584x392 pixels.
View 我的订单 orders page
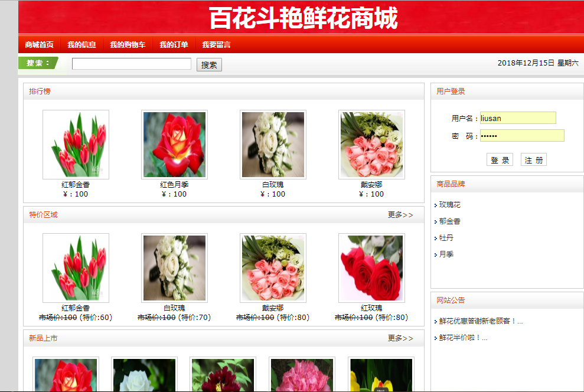click(x=174, y=45)
